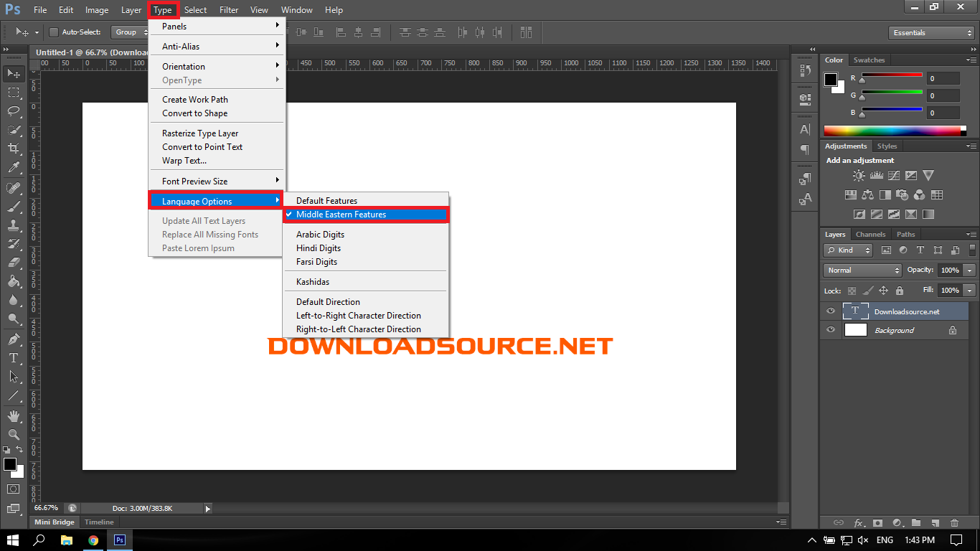This screenshot has height=551, width=980.
Task: Toggle lock position icon
Action: click(884, 291)
